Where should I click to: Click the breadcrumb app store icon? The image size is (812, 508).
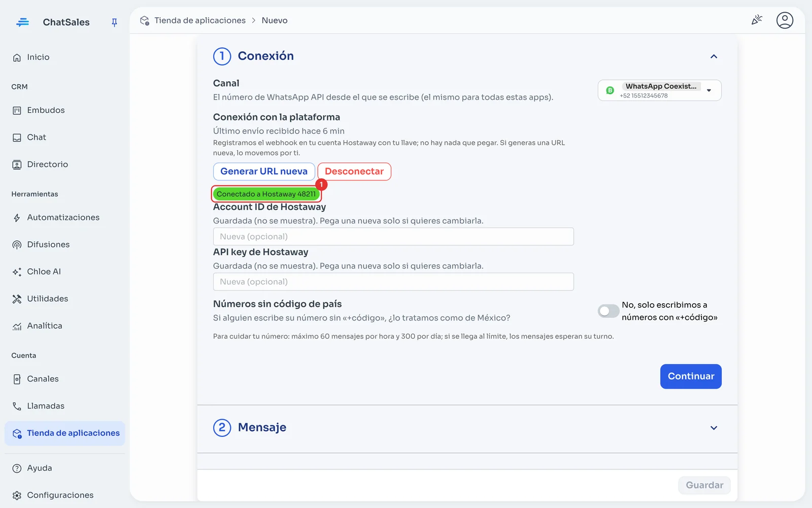pos(145,20)
